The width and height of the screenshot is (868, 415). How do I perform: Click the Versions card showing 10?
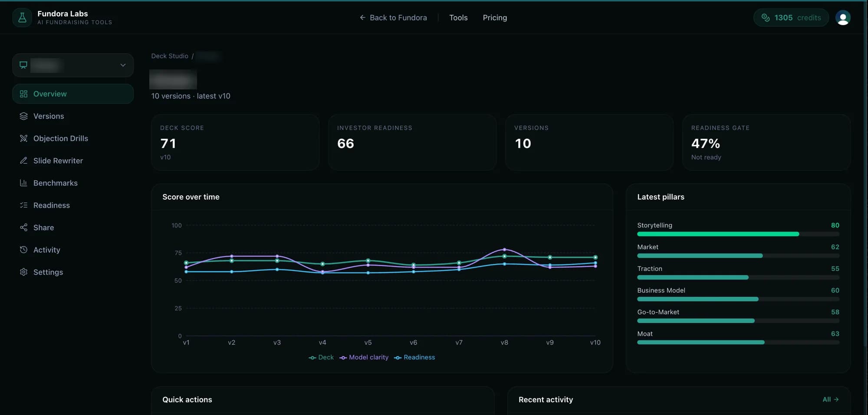click(589, 142)
